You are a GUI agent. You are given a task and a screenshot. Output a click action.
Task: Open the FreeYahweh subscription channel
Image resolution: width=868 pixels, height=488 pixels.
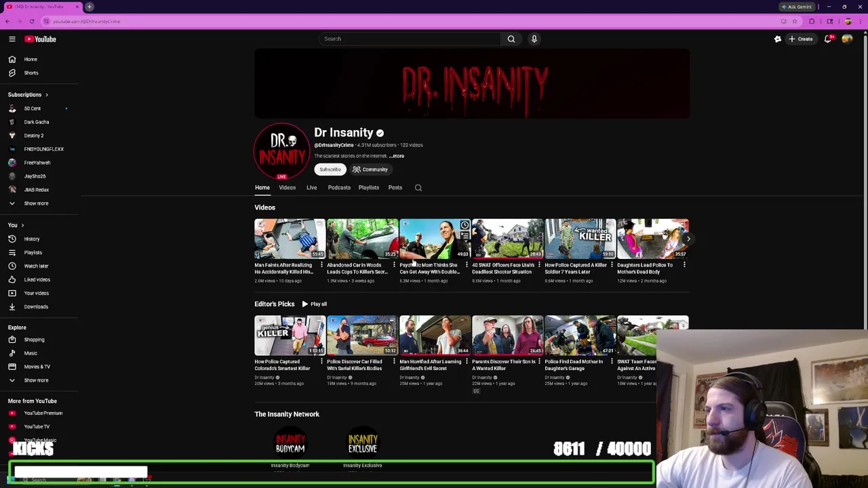tap(38, 163)
